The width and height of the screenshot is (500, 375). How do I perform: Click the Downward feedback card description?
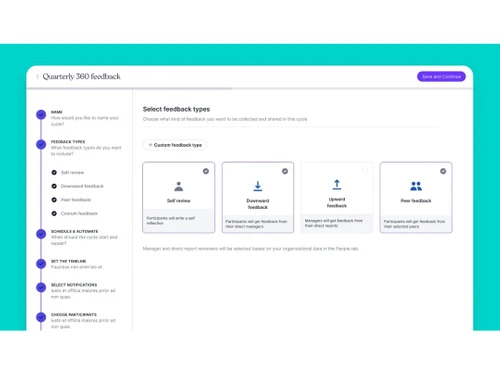click(x=256, y=224)
